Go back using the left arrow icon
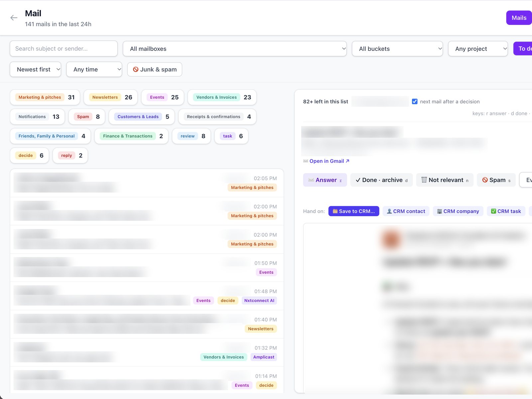 [x=14, y=18]
